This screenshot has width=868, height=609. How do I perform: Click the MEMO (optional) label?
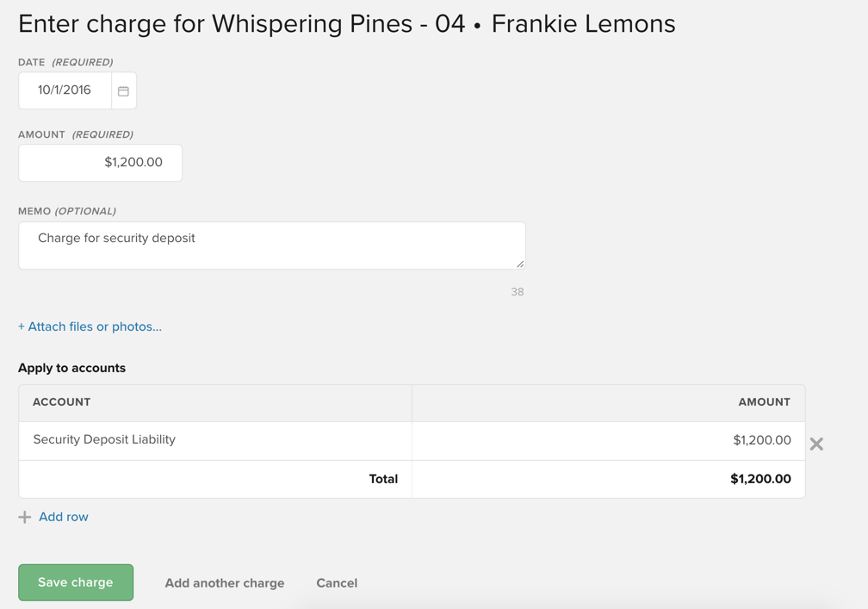click(67, 211)
